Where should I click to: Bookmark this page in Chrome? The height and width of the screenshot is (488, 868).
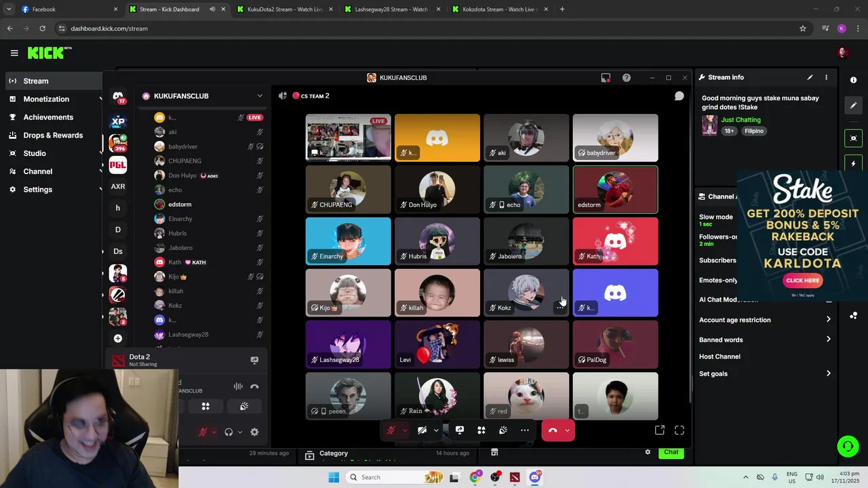(x=803, y=28)
